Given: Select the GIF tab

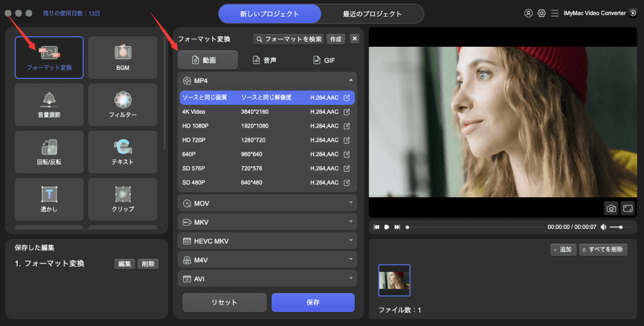Looking at the screenshot, I should [x=324, y=60].
